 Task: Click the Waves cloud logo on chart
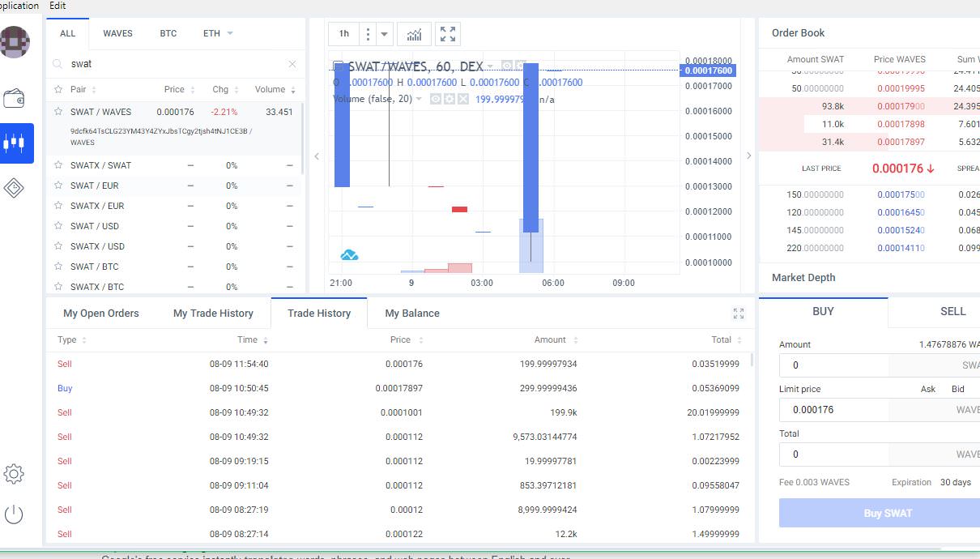(349, 255)
